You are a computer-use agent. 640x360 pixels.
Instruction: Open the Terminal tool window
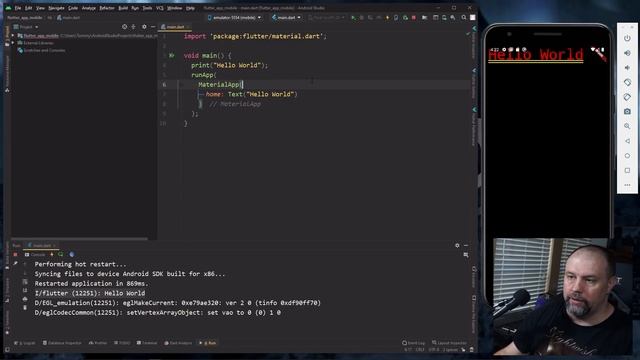pyautogui.click(x=147, y=343)
